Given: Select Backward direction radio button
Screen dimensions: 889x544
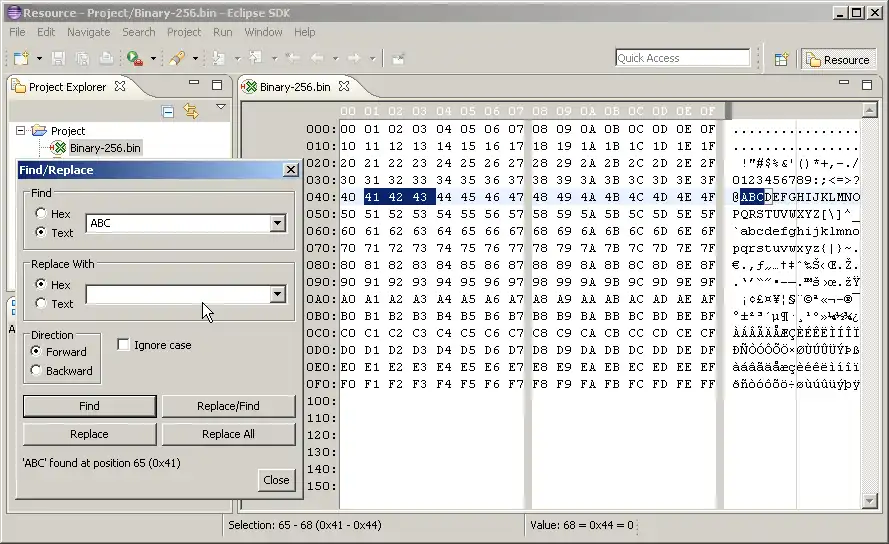Looking at the screenshot, I should click(x=36, y=370).
